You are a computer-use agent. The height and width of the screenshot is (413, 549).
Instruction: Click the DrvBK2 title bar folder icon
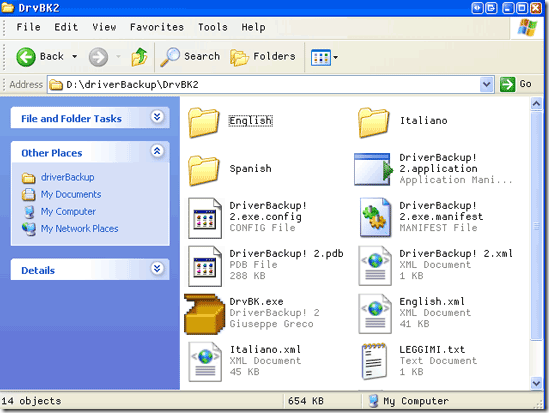pos(8,7)
